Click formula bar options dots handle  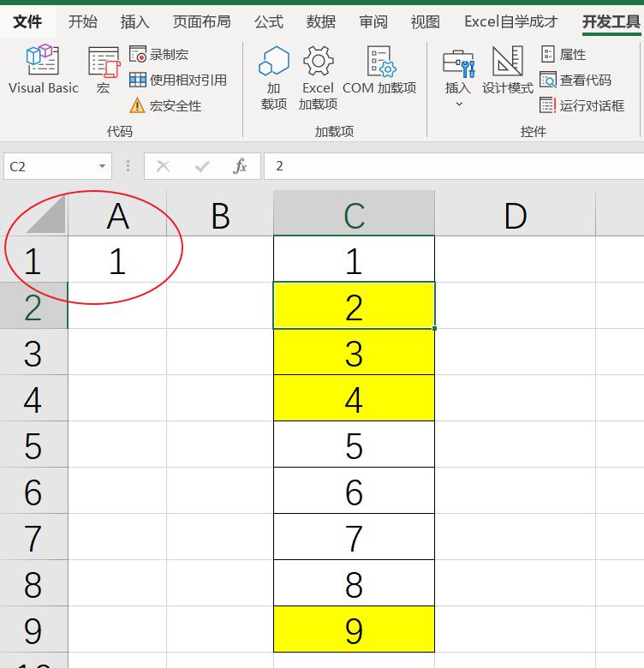point(128,166)
